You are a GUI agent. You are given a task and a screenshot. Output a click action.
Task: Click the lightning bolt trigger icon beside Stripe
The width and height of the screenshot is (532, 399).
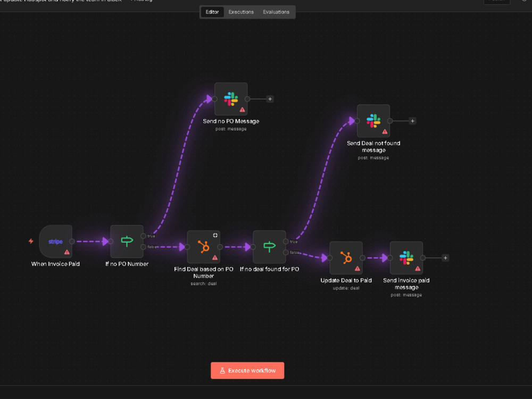[31, 241]
